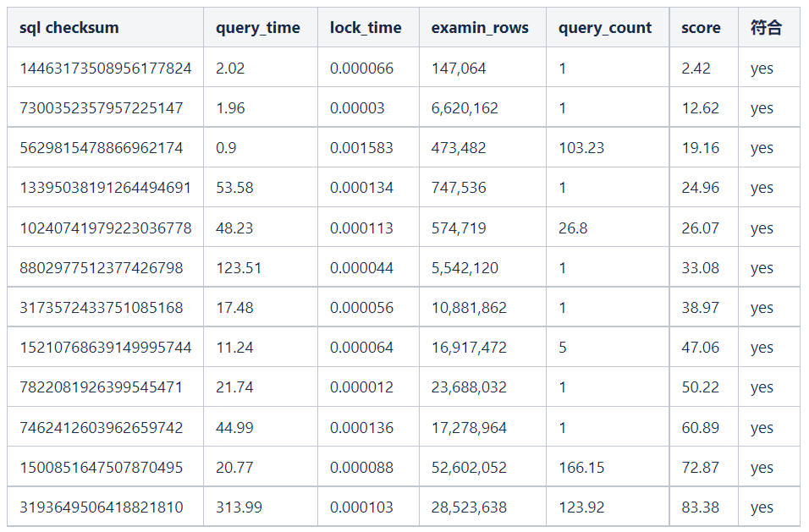Image resolution: width=809 pixels, height=532 pixels.
Task: Click the 'query_time' column header
Action: point(258,27)
